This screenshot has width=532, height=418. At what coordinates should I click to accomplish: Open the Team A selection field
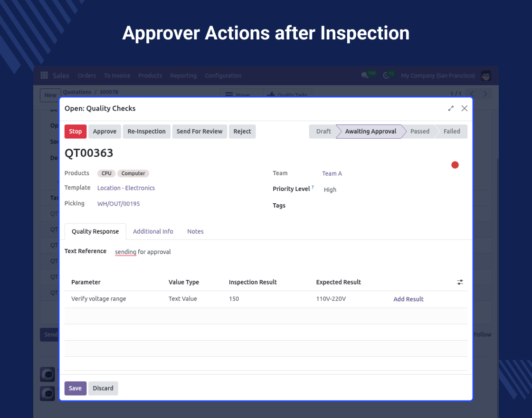[332, 173]
